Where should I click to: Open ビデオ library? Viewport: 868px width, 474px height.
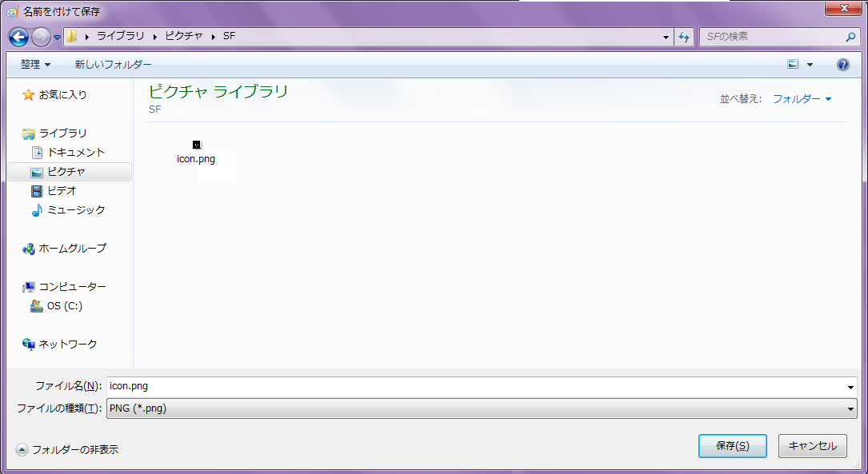coord(62,191)
